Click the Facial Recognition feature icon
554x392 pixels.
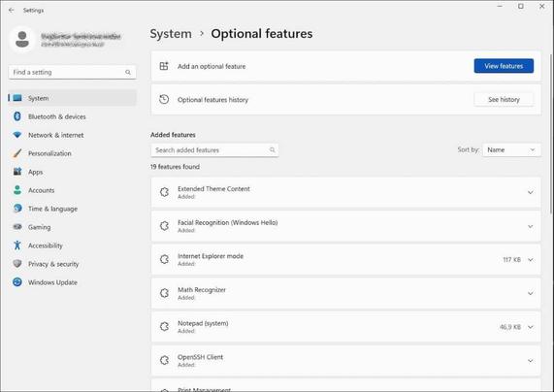[x=164, y=225]
